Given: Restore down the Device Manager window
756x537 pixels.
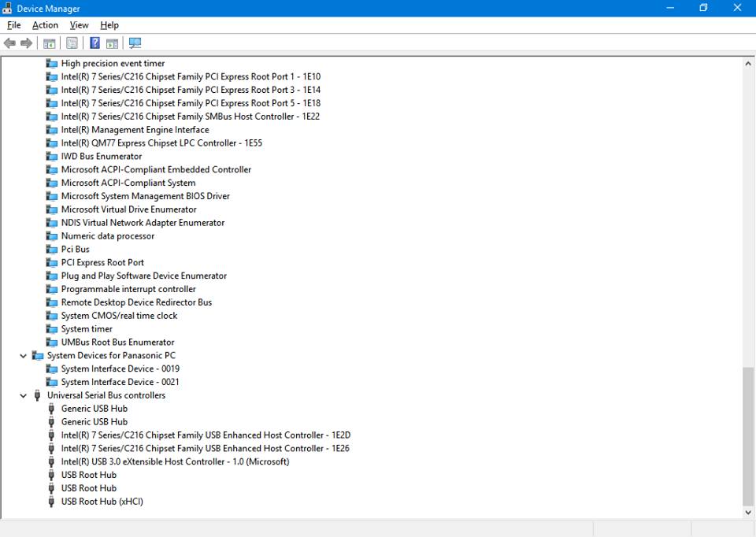Looking at the screenshot, I should (x=703, y=8).
